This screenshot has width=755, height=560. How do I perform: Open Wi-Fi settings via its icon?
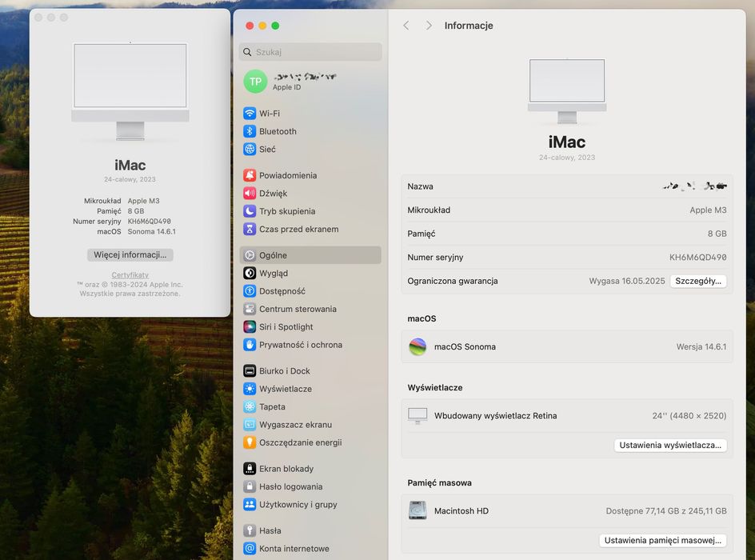coord(250,114)
